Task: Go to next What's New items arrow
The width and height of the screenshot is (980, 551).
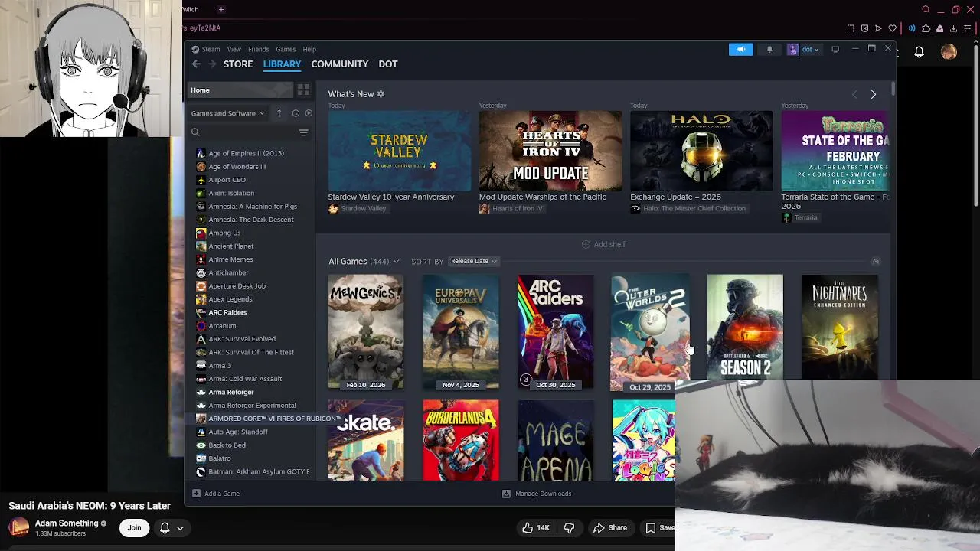Action: click(873, 94)
